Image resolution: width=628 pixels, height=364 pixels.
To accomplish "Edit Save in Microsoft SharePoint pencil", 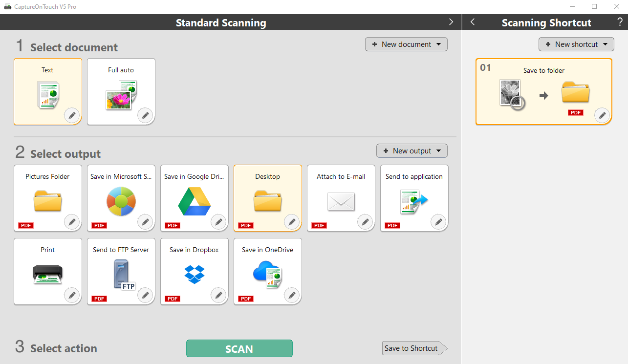I will point(145,222).
